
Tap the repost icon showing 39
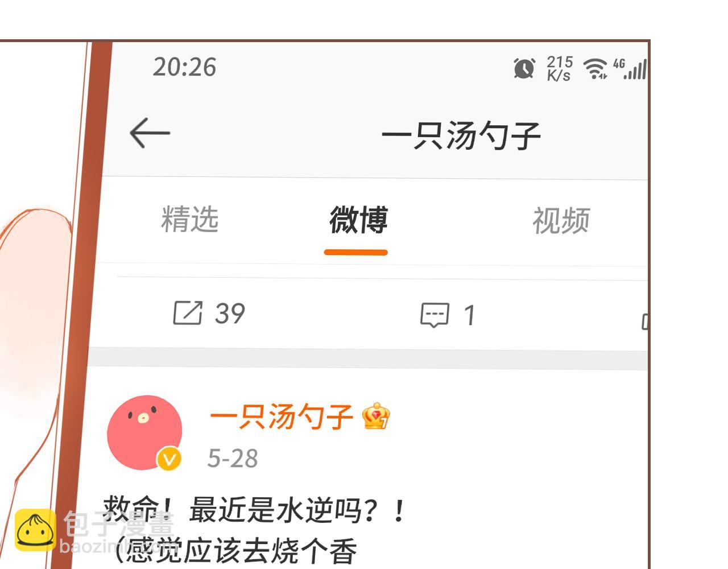188,313
